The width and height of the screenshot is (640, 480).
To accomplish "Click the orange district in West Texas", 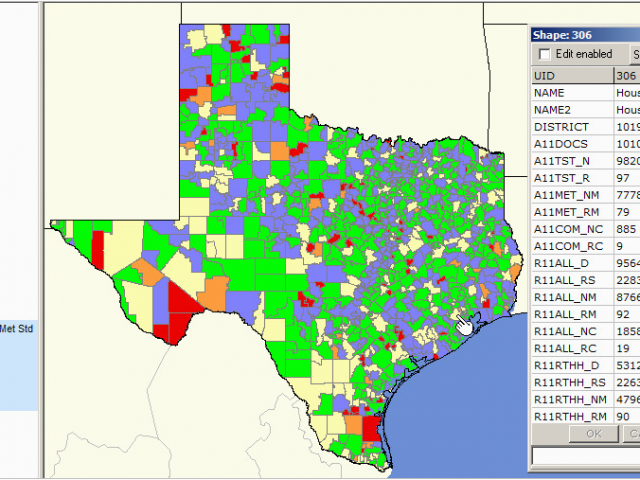I will [x=213, y=293].
